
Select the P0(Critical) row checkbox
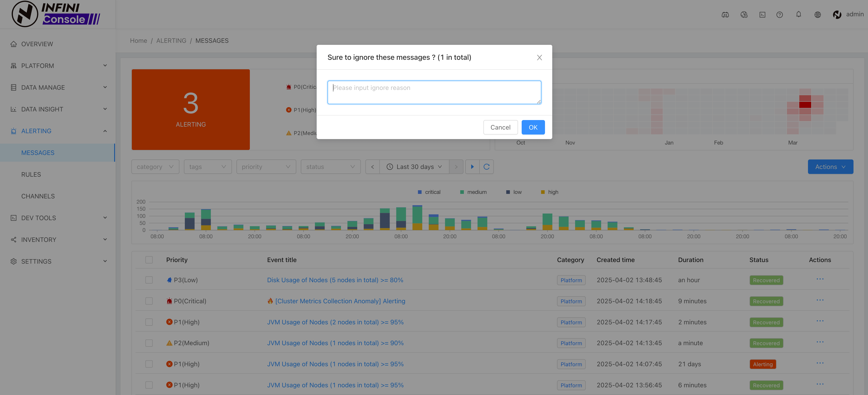[149, 301]
